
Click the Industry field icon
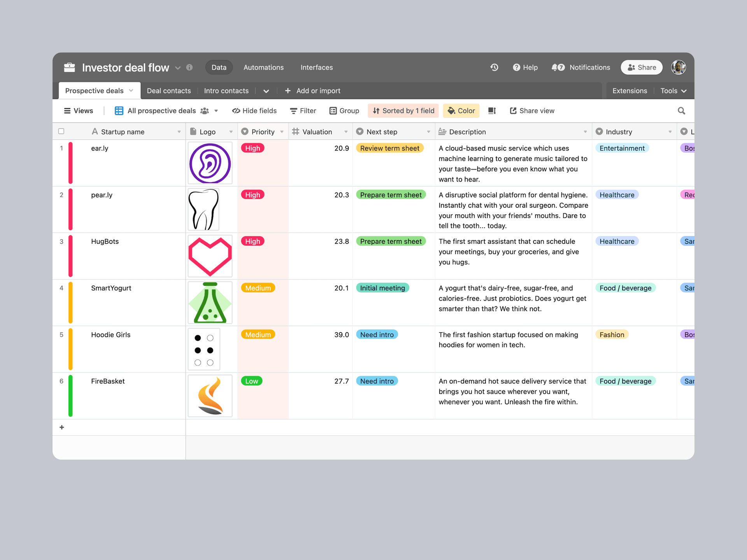[x=599, y=131]
